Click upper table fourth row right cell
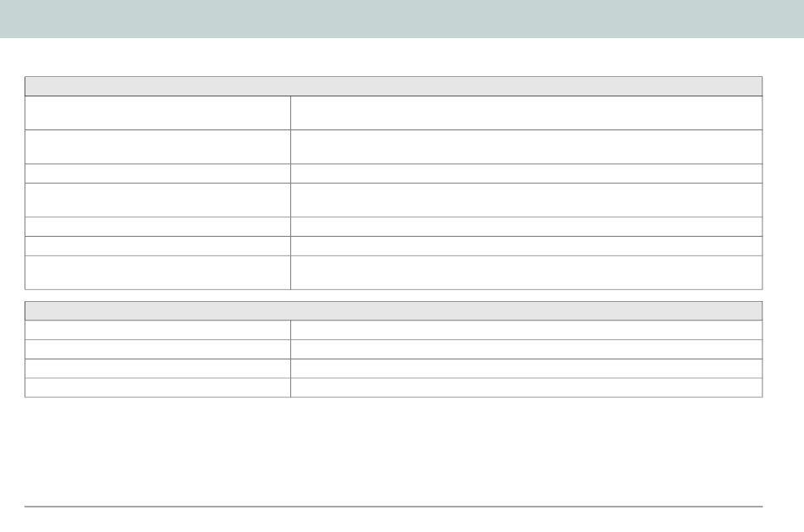The image size is (804, 532). 526,200
